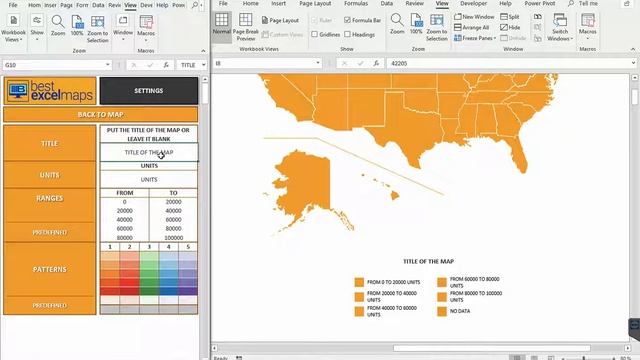Open Help tab in left window
Screen dimensions: 640x360
162,5
